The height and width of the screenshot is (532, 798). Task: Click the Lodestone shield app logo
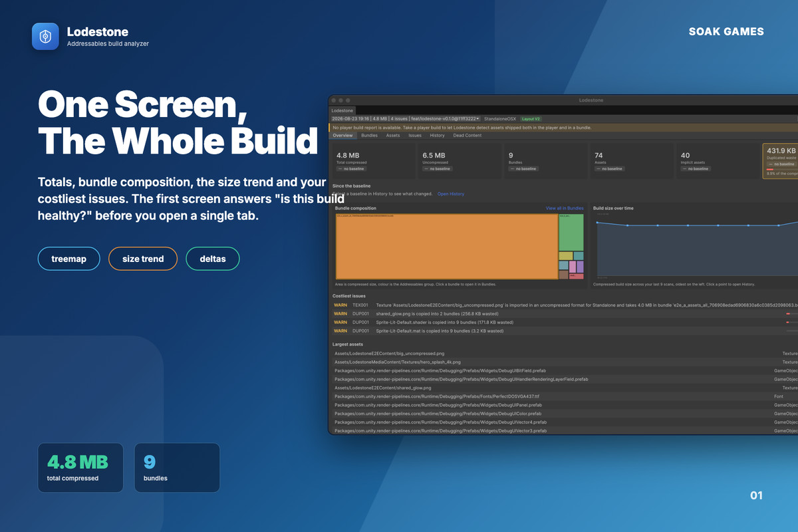46,37
